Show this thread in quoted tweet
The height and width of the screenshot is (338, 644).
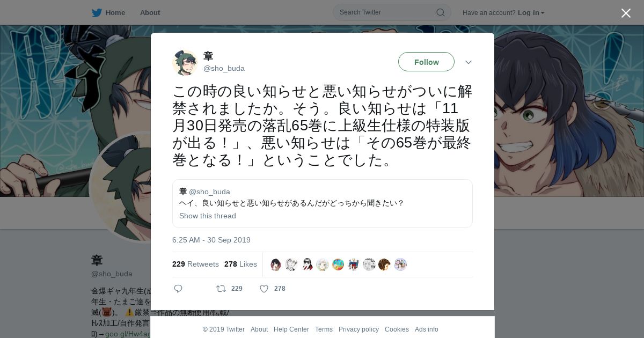[208, 216]
